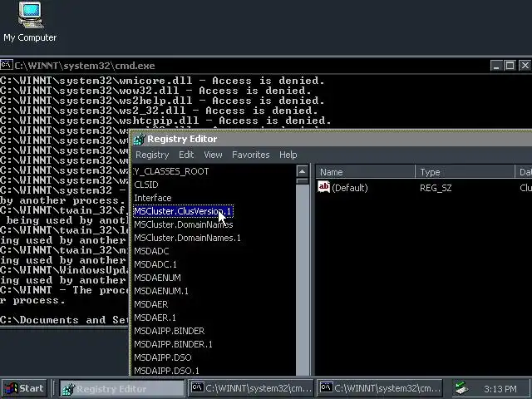Open the Help menu in Registry Editor
This screenshot has width=532, height=399.
(x=288, y=155)
